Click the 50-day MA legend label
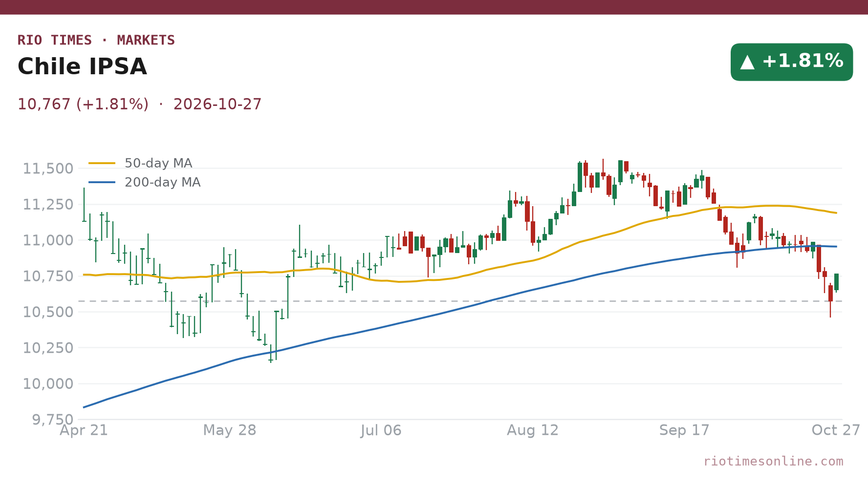 pos(158,163)
